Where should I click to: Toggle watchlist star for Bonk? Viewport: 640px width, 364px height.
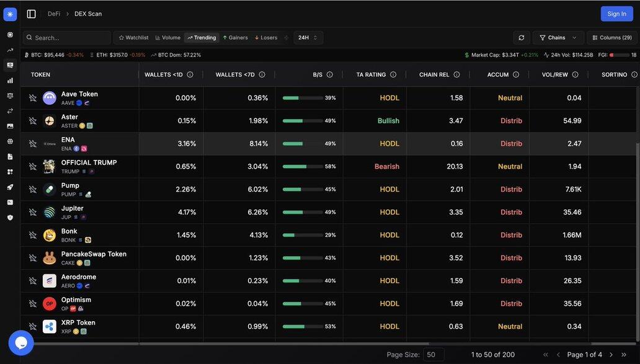pos(33,235)
